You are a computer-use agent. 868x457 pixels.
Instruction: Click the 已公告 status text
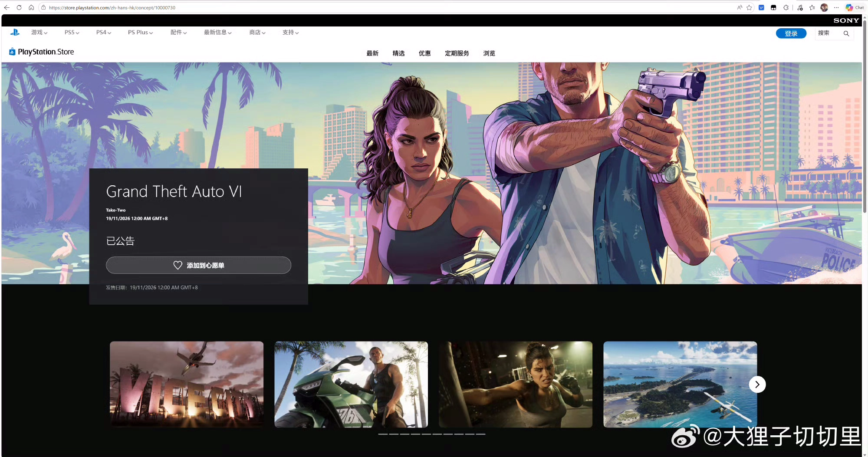point(120,241)
